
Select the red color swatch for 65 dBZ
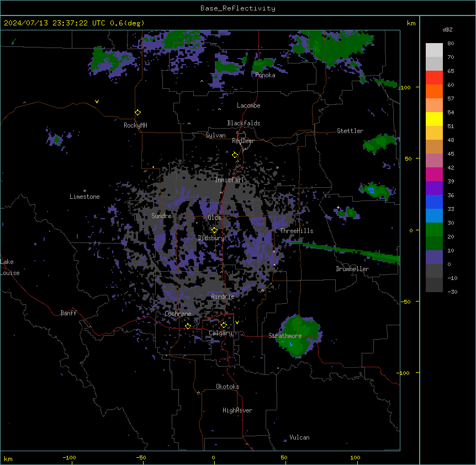[x=434, y=78]
